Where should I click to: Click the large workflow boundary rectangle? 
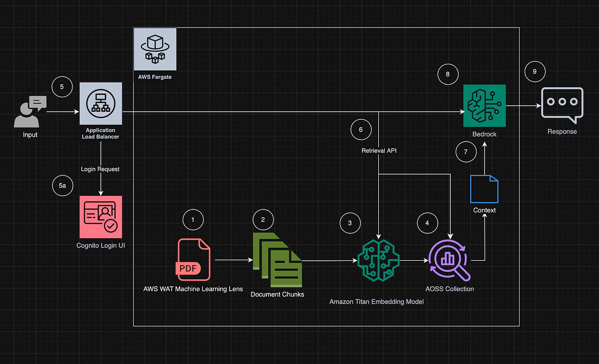tap(326, 325)
